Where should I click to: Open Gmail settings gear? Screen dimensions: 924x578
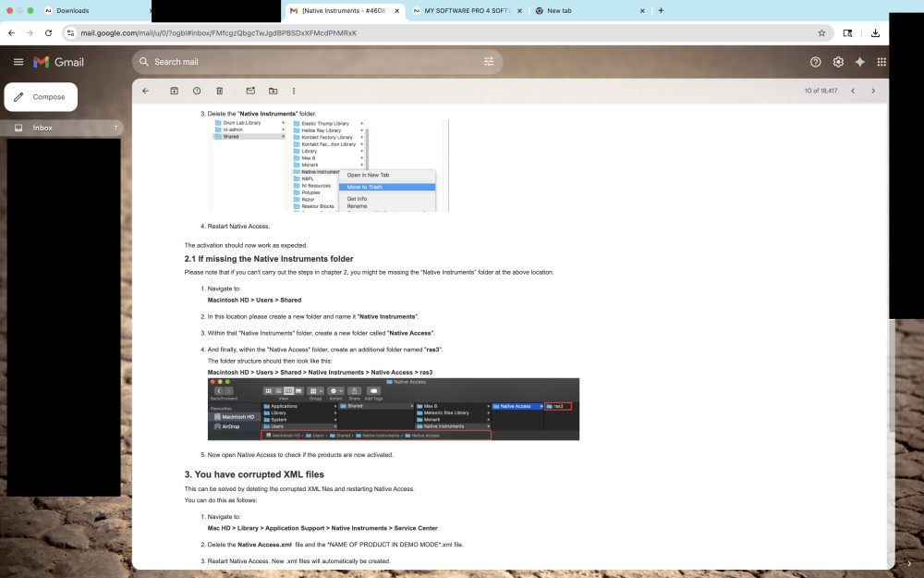838,62
